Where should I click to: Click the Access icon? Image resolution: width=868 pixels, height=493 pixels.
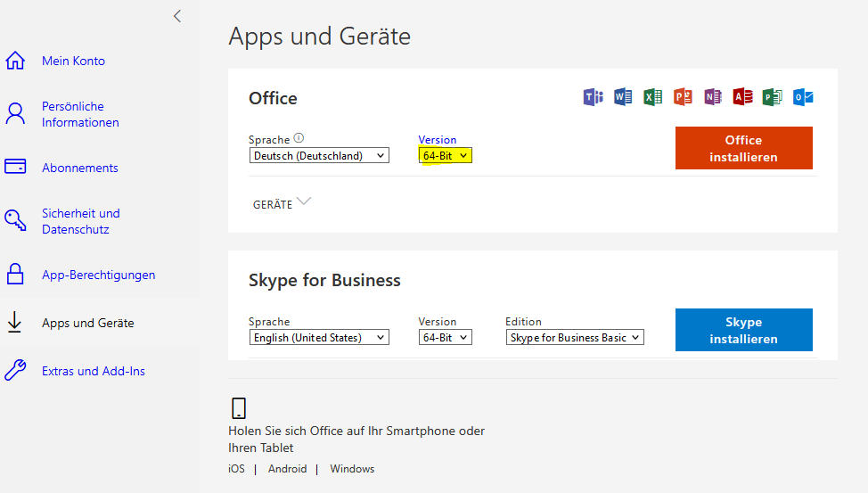[x=742, y=97]
